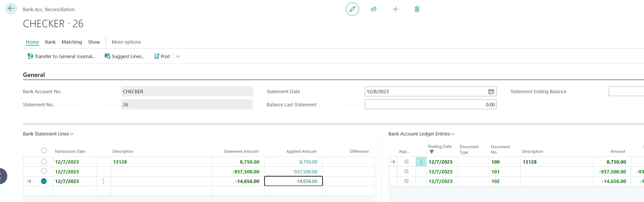644x202 pixels.
Task: Open applied amount -937,500.00 link
Action: coord(305,171)
